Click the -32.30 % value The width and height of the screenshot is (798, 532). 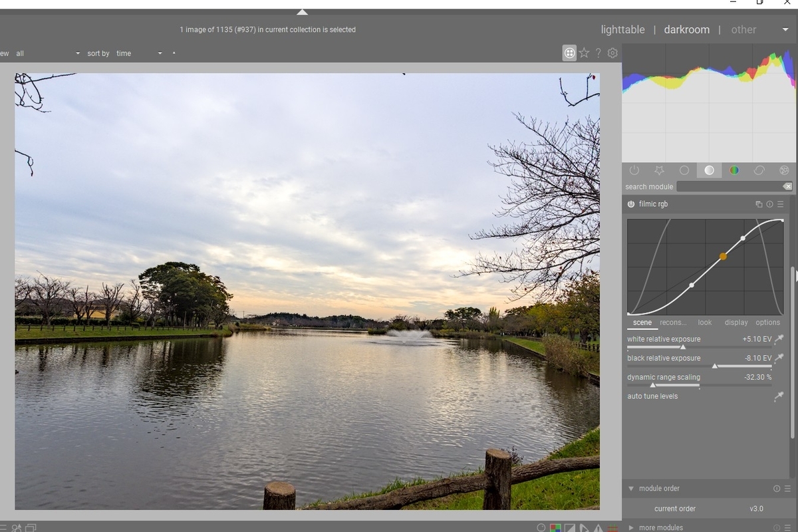(x=757, y=377)
